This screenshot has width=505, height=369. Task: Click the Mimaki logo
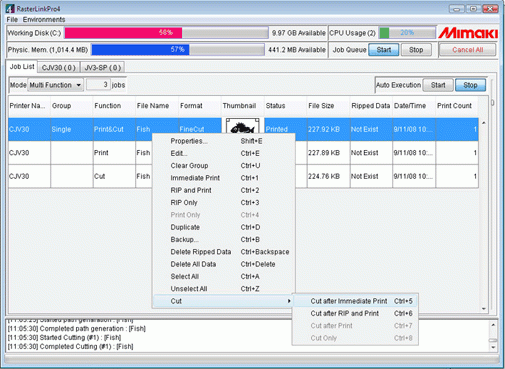point(468,33)
